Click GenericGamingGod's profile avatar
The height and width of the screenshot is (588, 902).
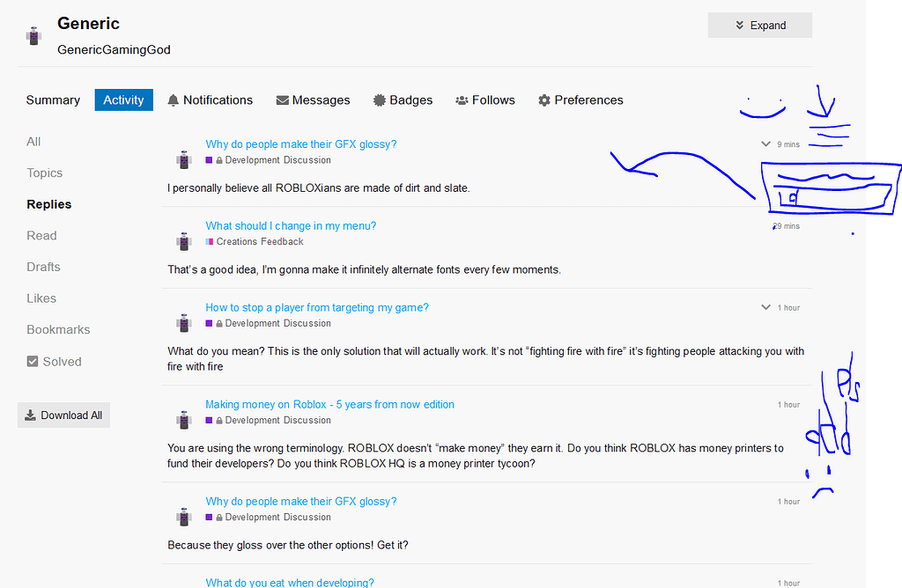[x=33, y=35]
